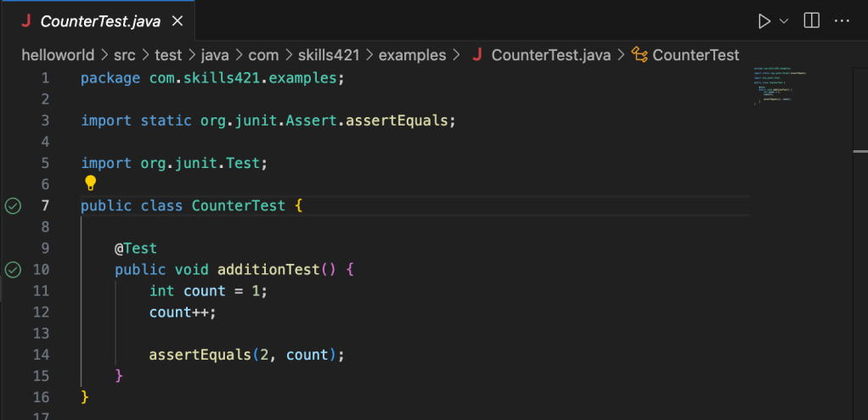868x420 pixels.
Task: Click the assertEquals call on line 14
Action: click(200, 355)
